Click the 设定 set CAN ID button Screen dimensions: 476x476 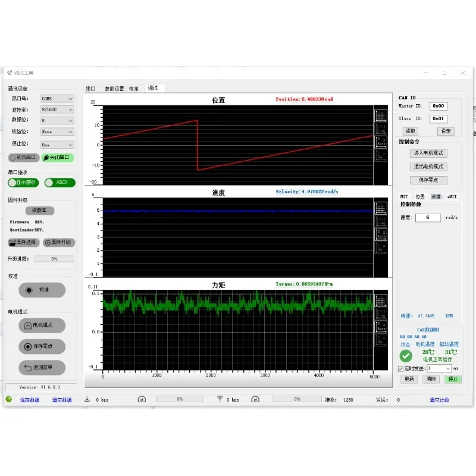[x=446, y=131]
